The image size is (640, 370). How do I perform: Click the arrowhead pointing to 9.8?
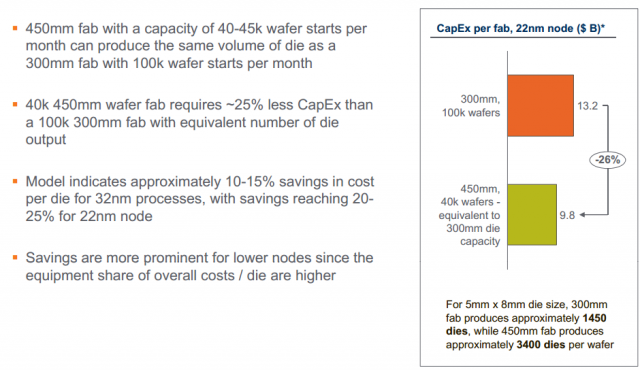[x=582, y=215]
